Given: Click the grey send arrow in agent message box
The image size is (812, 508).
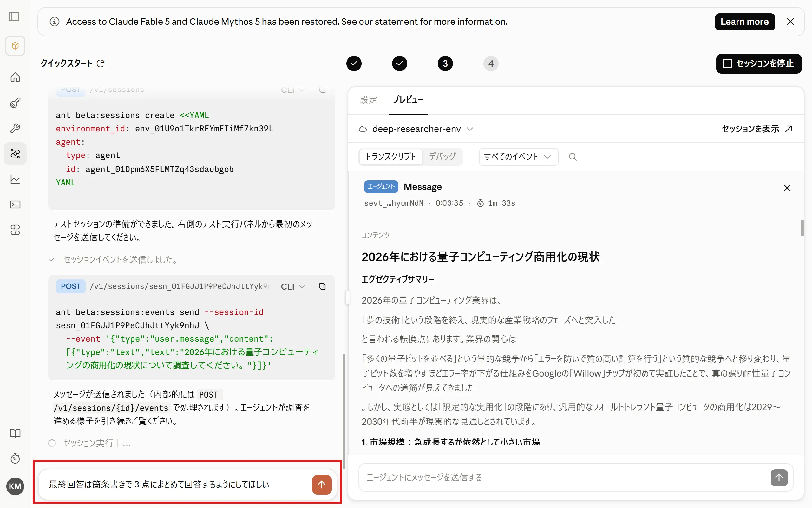Looking at the screenshot, I should point(779,478).
